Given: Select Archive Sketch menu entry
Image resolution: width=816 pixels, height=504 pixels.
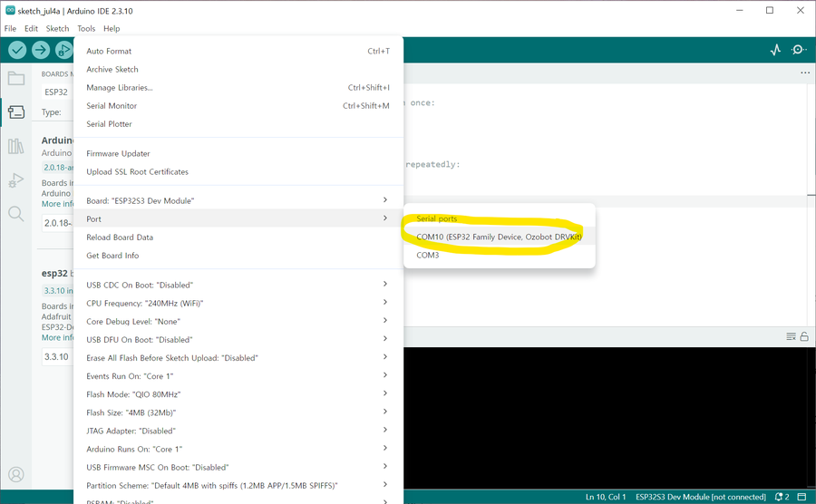Looking at the screenshot, I should (238, 69).
